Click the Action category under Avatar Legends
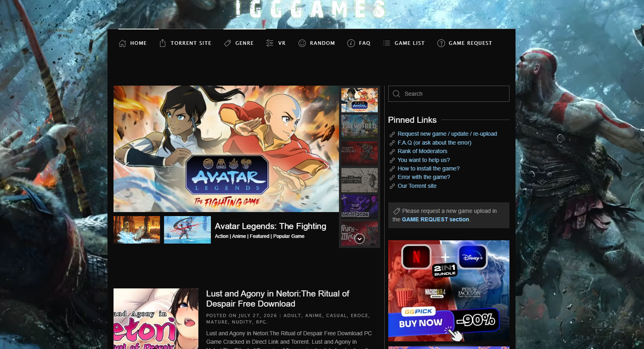 coord(222,236)
